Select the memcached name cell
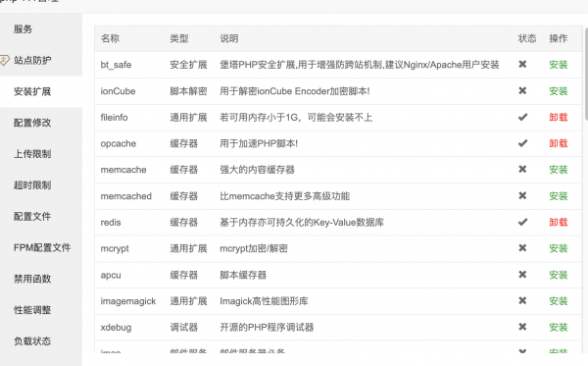588x366 pixels. 126,196
